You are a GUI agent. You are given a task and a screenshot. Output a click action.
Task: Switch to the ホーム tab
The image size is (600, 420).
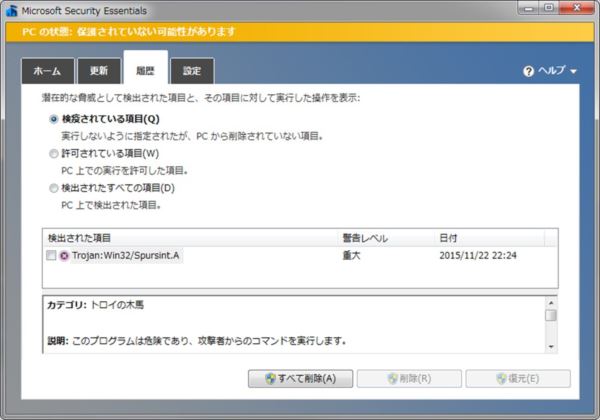point(48,71)
